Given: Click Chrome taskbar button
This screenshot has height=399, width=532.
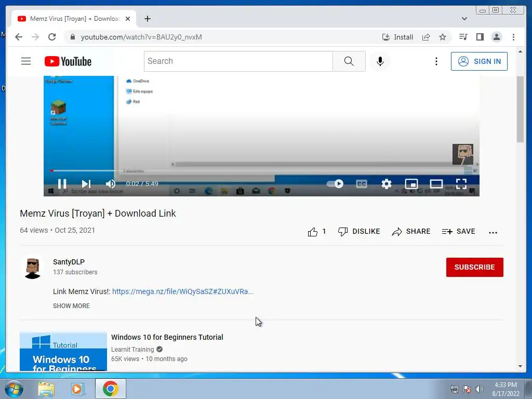Looking at the screenshot, I should point(111,389).
